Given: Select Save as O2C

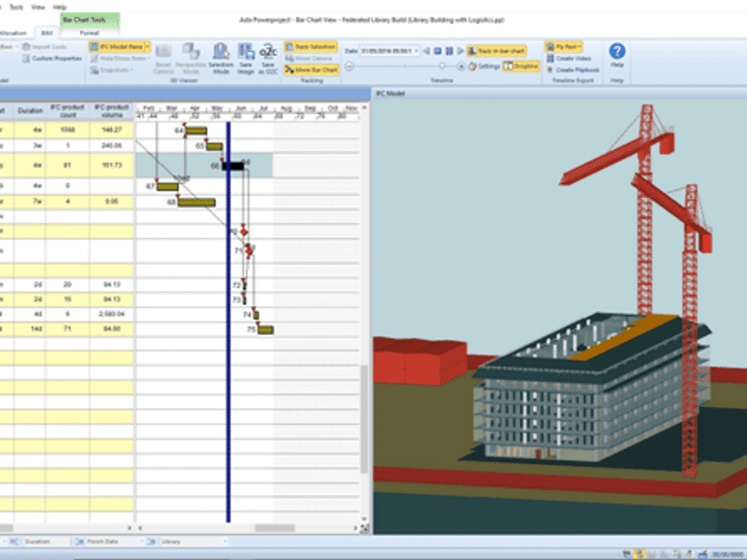Looking at the screenshot, I should coord(268,56).
